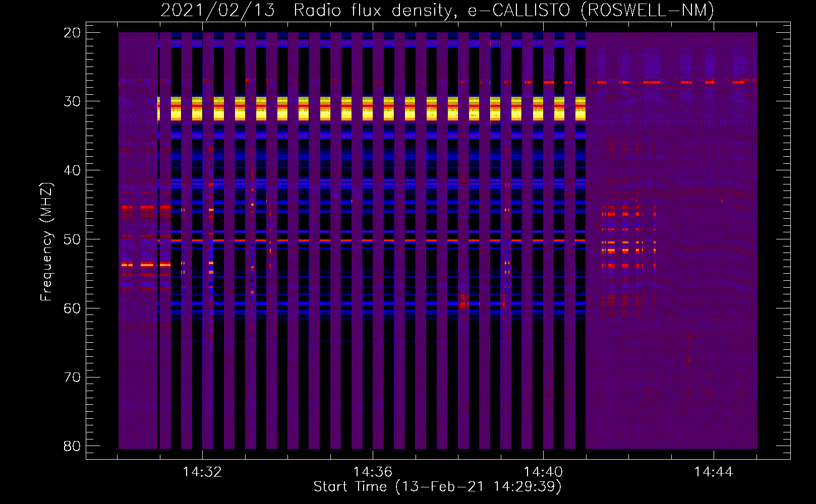Screen dimensions: 816x504
Task: Select the 14:40 time tick label
Action: 543,472
